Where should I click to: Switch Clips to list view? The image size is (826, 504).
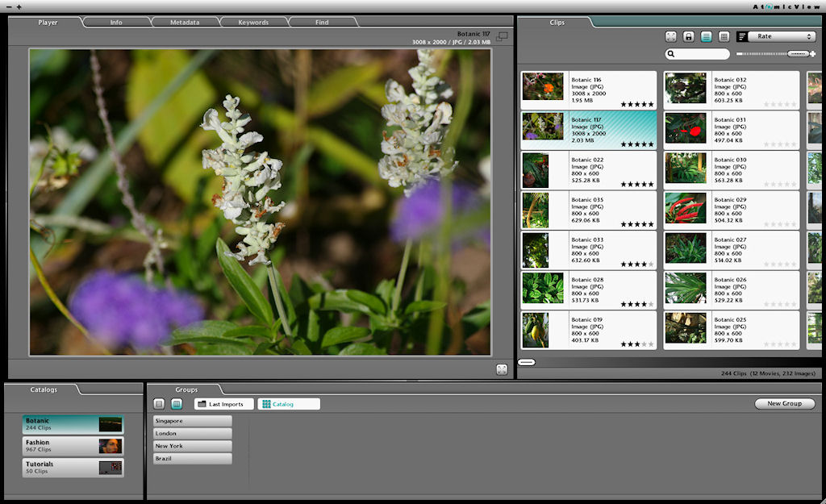(707, 36)
